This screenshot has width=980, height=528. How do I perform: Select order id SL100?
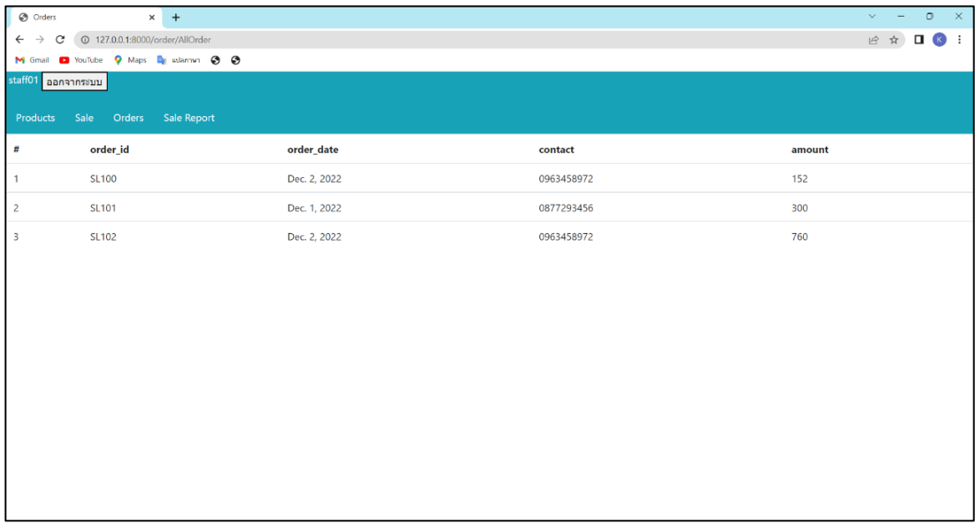coord(104,179)
